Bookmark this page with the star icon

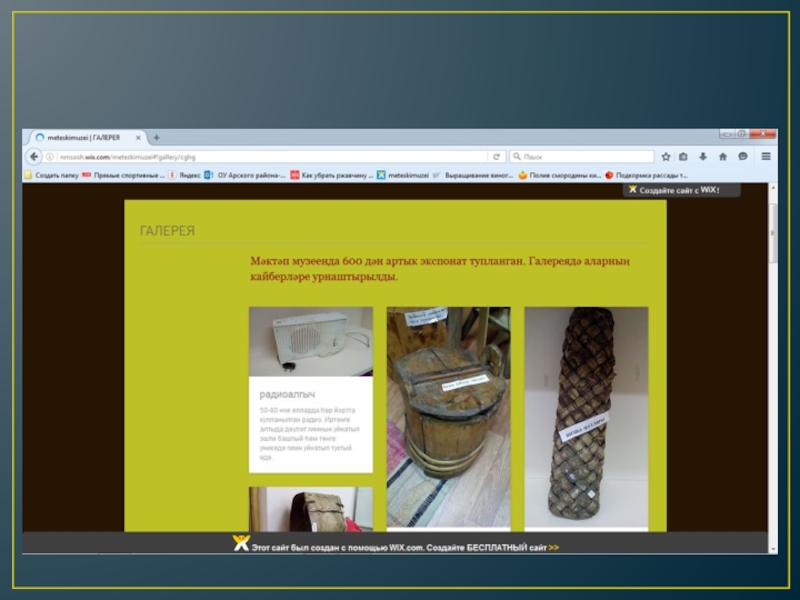(x=664, y=157)
